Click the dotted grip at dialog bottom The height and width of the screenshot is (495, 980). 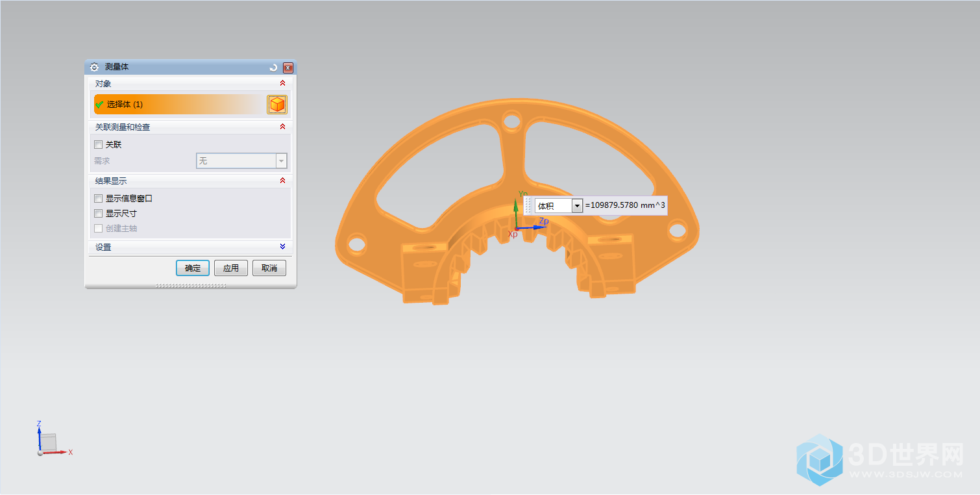[191, 286]
